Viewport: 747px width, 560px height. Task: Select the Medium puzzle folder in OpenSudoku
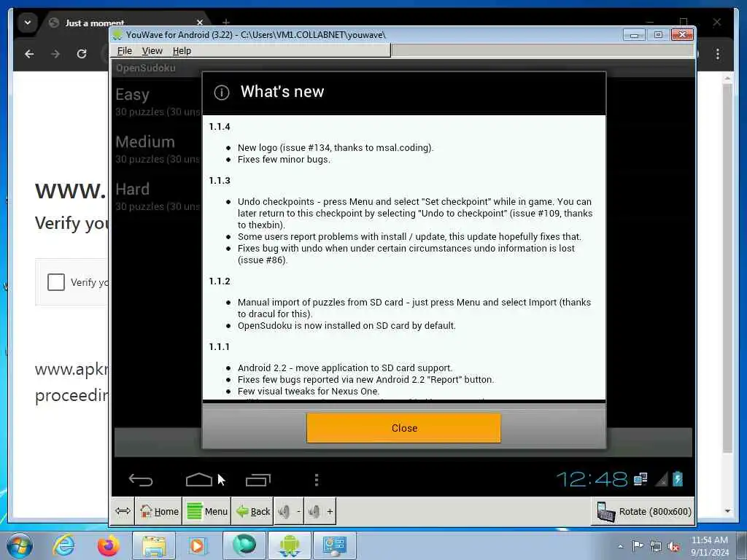158,149
